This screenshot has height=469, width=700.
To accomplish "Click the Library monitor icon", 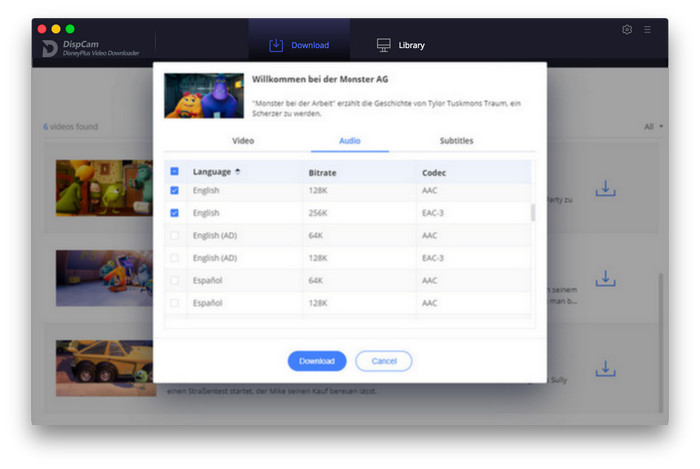I will pos(383,45).
